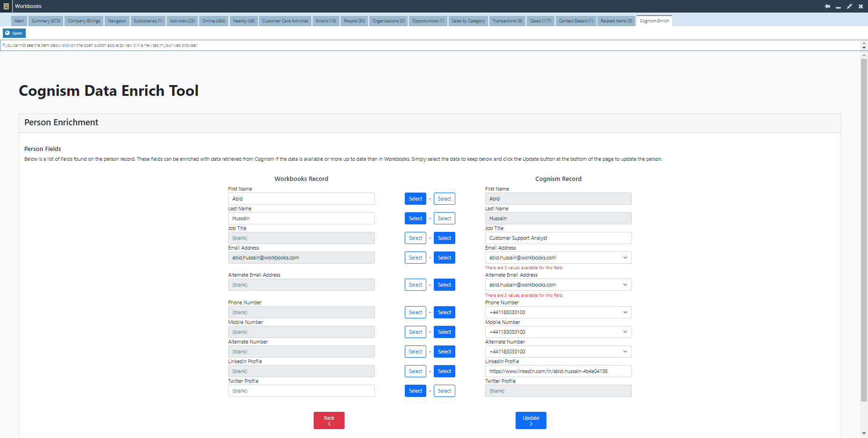The image size is (868, 438).
Task: Click the Cognism Linkedin Profile URL field
Action: 559,371
